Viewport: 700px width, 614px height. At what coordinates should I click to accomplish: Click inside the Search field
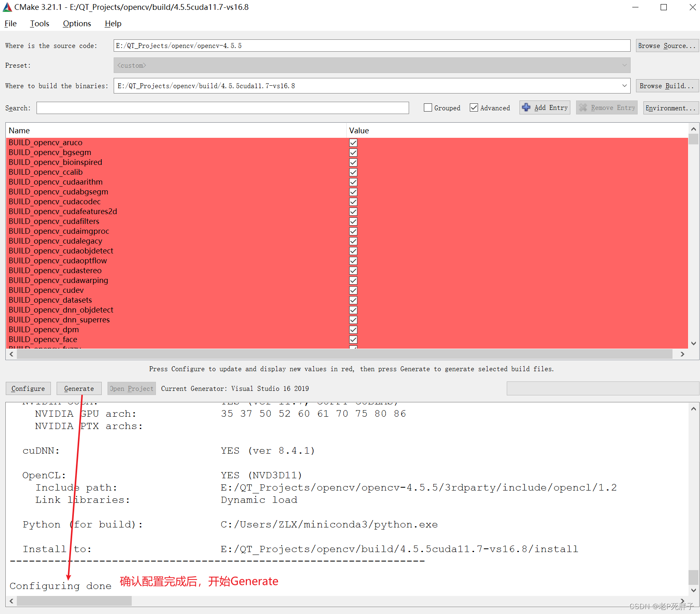coord(222,107)
